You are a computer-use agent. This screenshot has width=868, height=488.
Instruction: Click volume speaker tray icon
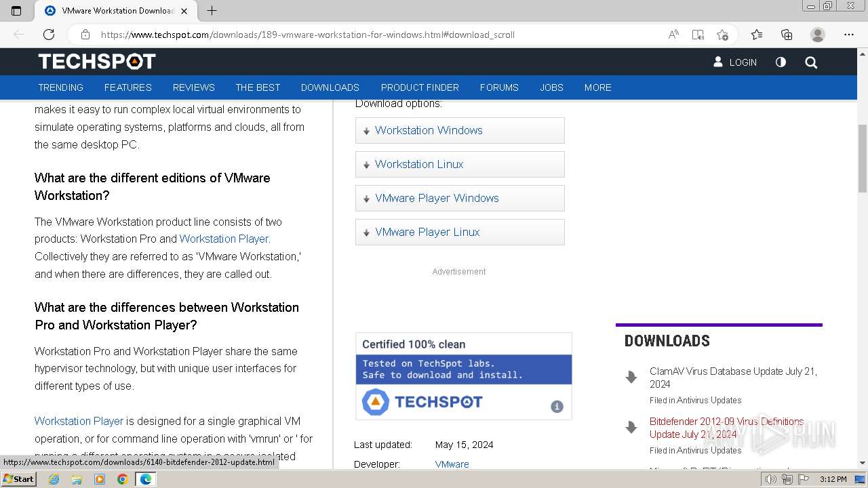771,479
